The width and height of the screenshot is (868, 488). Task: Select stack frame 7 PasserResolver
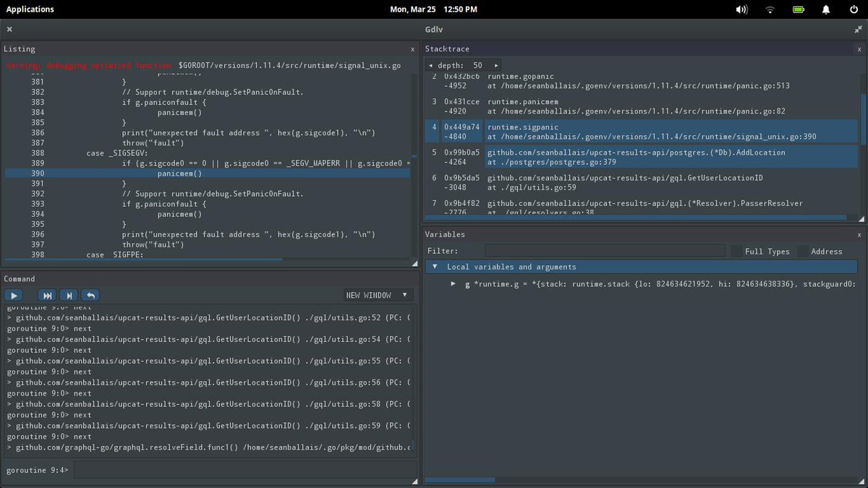tap(642, 207)
